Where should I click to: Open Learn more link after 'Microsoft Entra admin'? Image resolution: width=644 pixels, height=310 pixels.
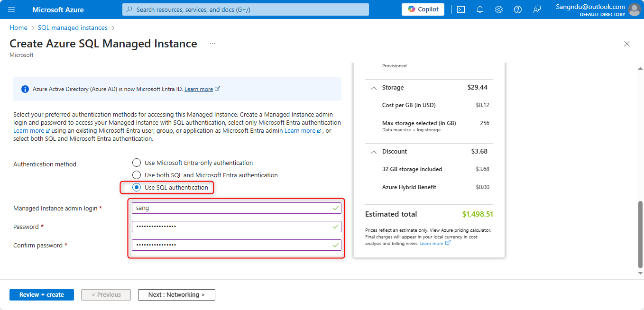click(x=303, y=131)
